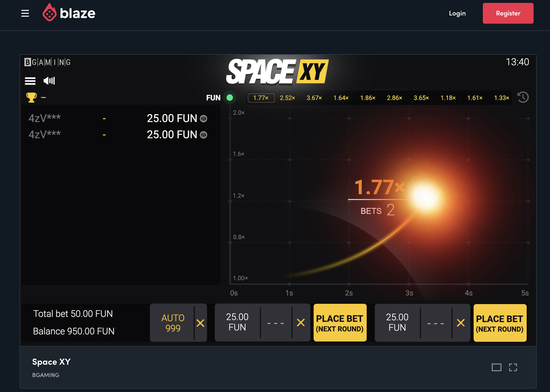Click the Register button

(x=508, y=13)
